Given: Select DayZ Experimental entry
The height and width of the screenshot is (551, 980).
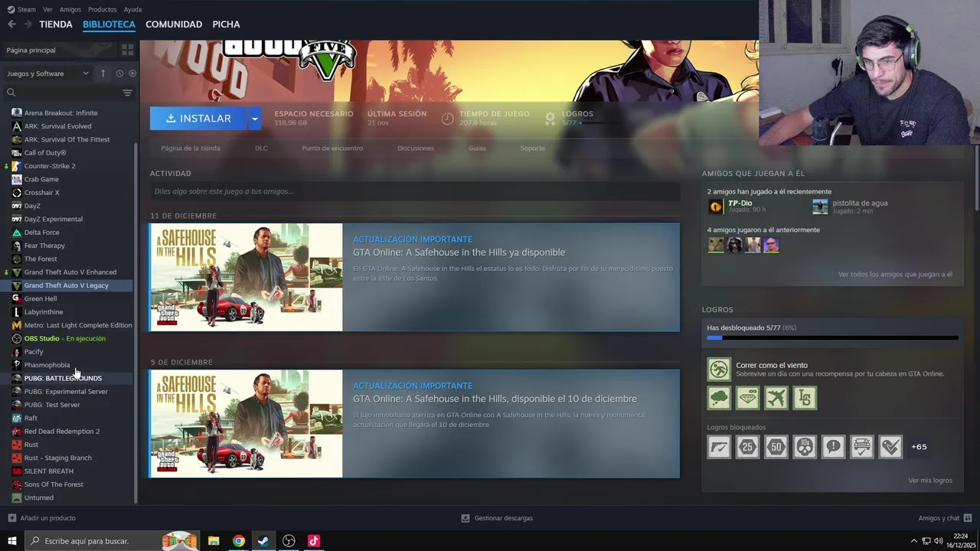Looking at the screenshot, I should [53, 219].
